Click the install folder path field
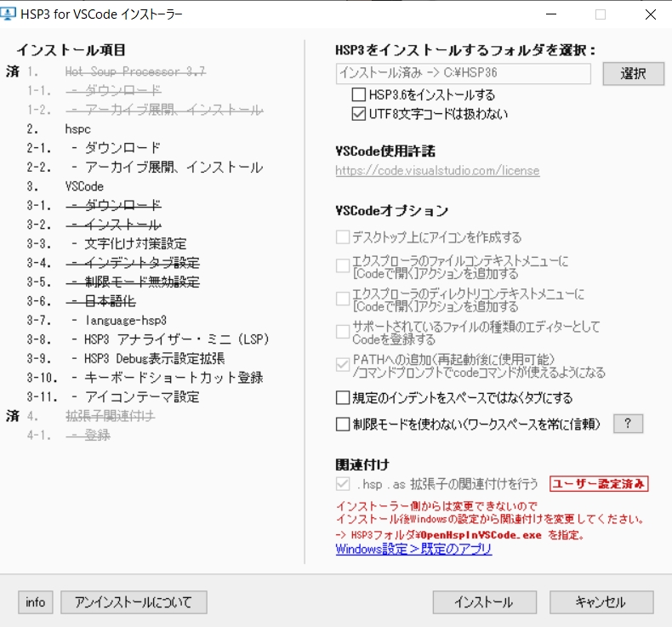Viewport: 672px width, 627px height. coord(464,73)
